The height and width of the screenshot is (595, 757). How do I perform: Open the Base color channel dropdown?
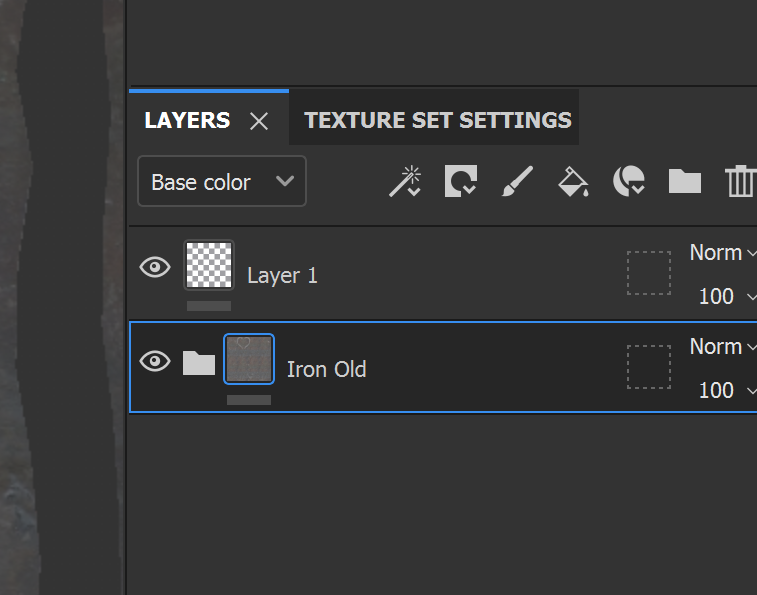222,181
